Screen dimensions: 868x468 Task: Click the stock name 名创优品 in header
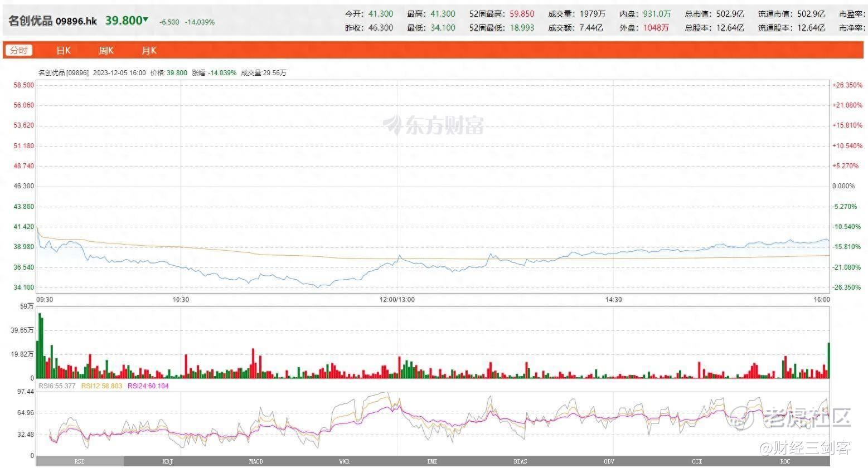point(30,21)
